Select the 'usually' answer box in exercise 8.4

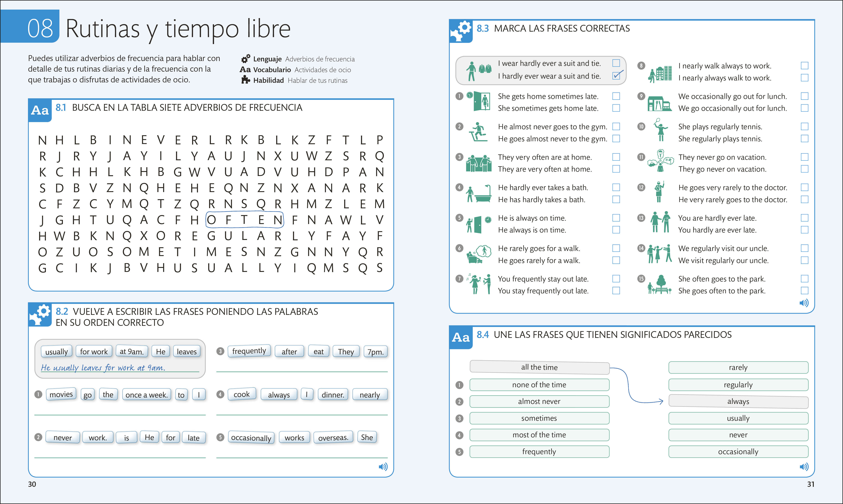(738, 418)
